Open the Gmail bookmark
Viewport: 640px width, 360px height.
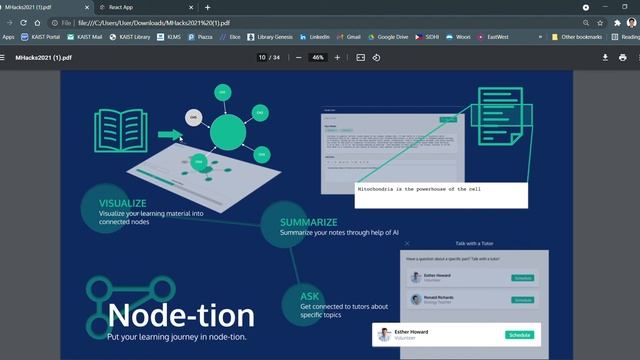click(349, 37)
